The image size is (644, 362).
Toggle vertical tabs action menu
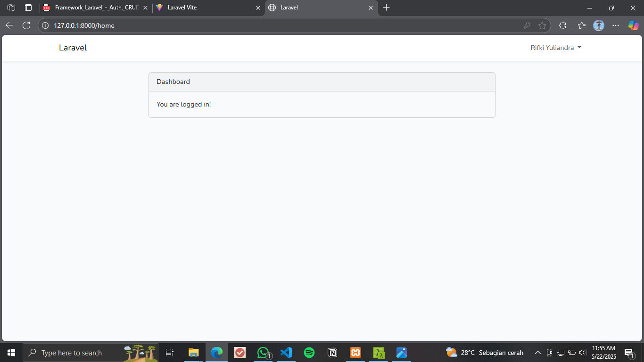(28, 8)
